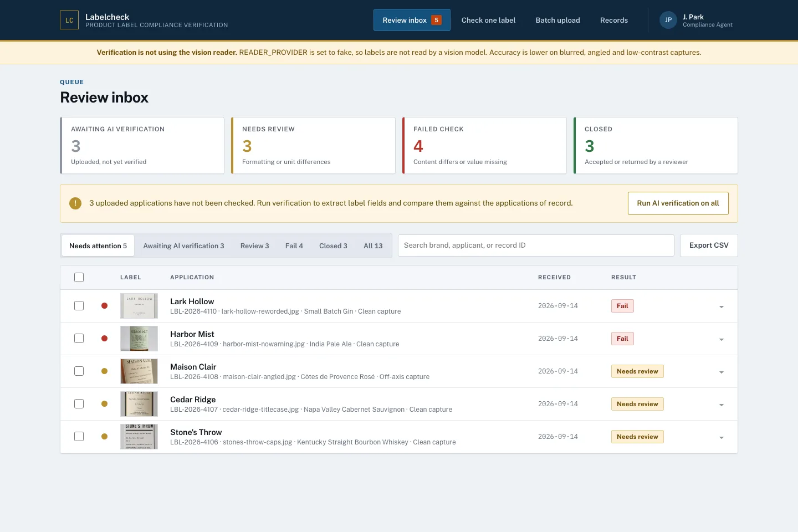
Task: Switch to the Review 3 tab
Action: 254,245
